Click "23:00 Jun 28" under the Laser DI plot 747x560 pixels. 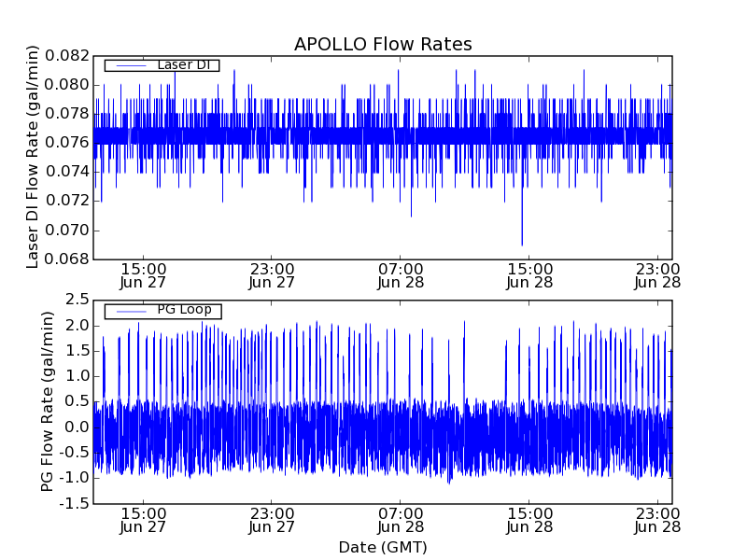657,275
